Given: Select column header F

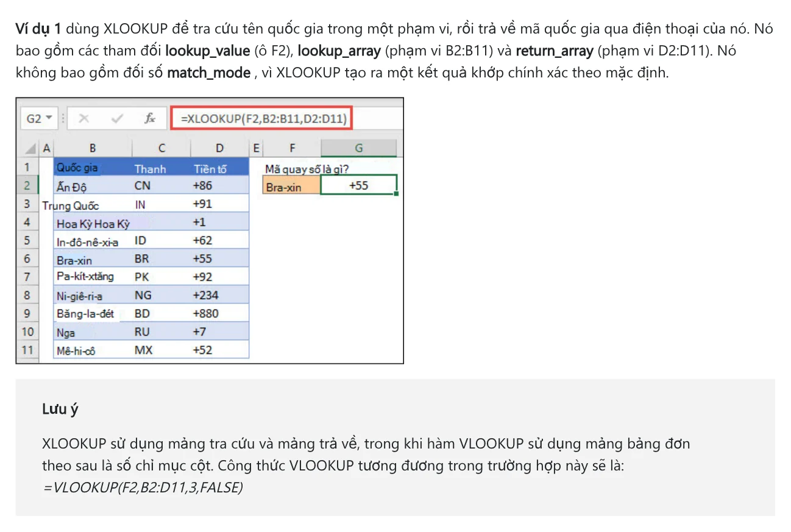Looking at the screenshot, I should [293, 148].
